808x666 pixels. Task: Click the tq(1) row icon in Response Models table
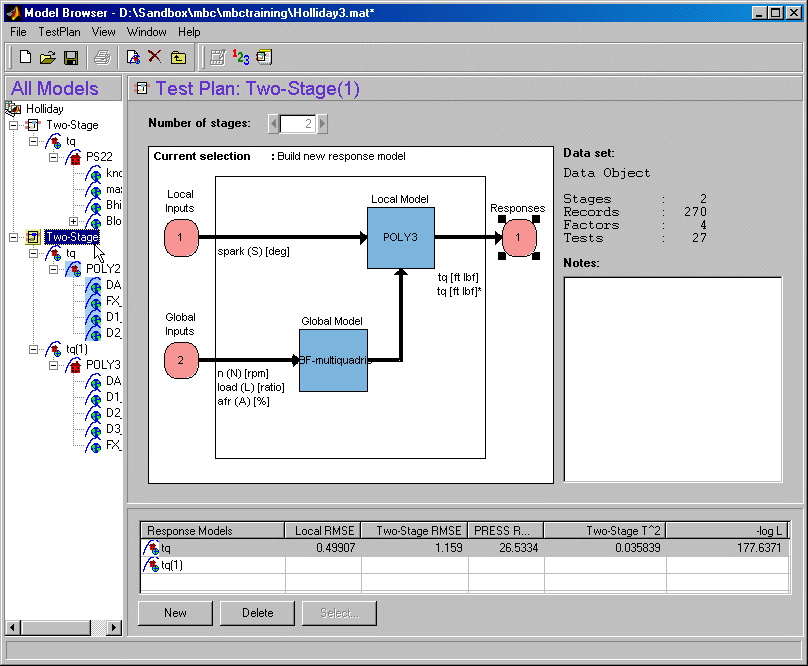pyautogui.click(x=151, y=565)
